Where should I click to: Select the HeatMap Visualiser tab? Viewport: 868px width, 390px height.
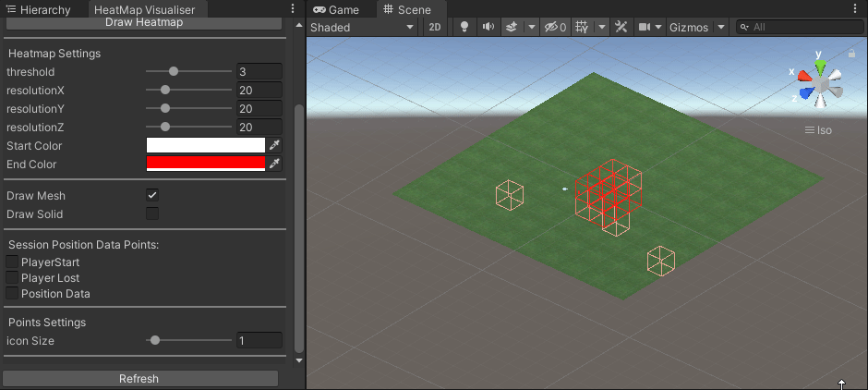point(144,9)
